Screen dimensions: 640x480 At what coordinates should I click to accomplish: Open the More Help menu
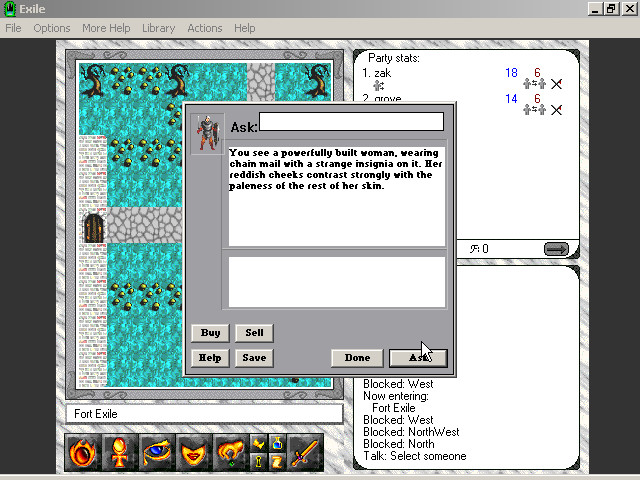[106, 28]
